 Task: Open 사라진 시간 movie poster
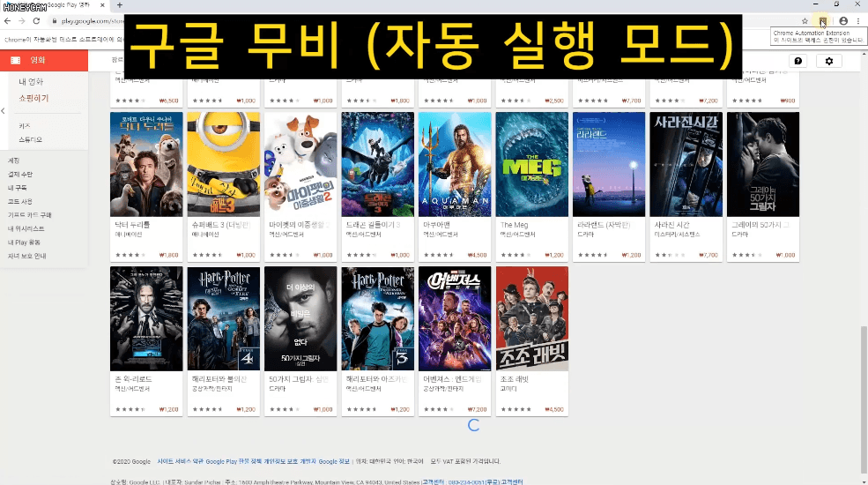(686, 164)
